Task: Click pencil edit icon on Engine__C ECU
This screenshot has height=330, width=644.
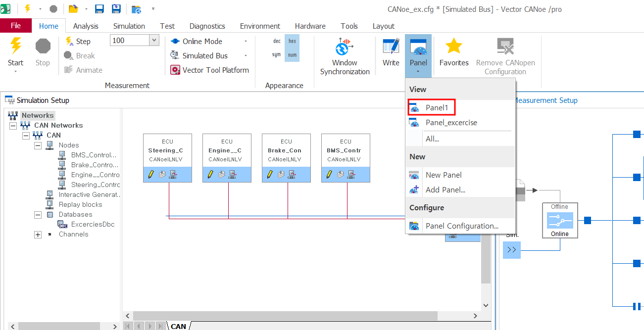Action: 210,174
